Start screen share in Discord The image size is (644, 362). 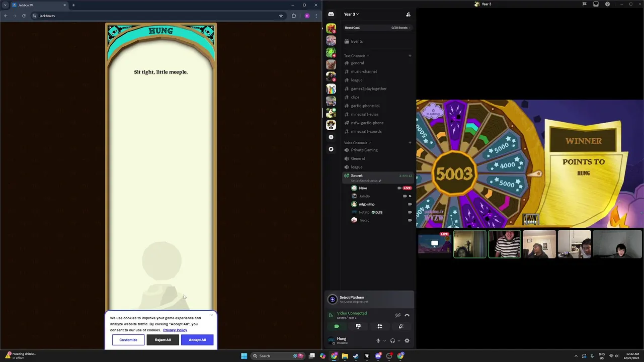coord(358,326)
